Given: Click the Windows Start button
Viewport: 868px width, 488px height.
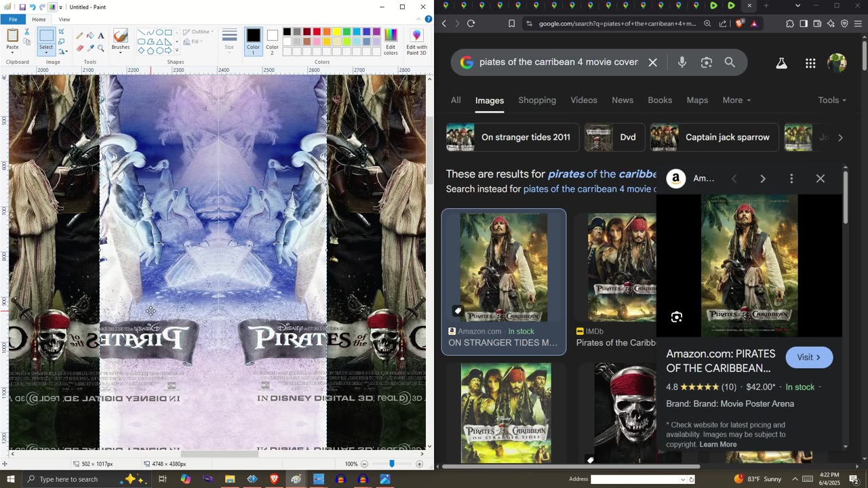Looking at the screenshot, I should tap(10, 479).
